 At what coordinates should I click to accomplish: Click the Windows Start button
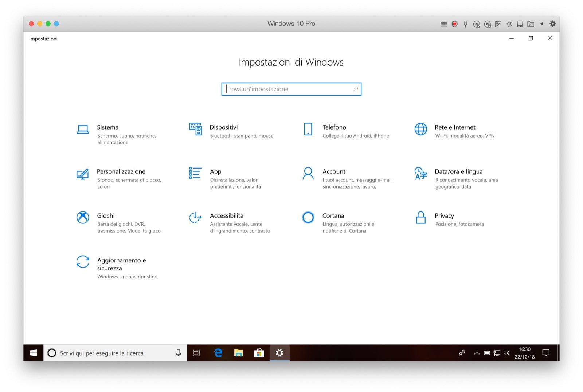(34, 353)
